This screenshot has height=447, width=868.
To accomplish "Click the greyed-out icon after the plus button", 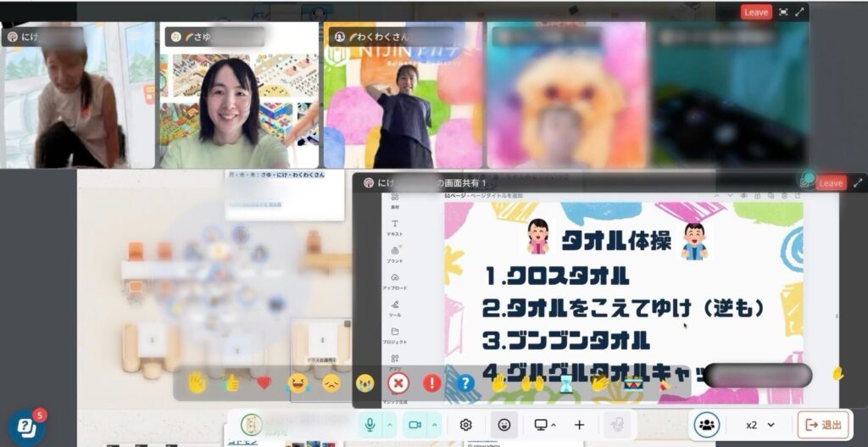I will click(617, 425).
